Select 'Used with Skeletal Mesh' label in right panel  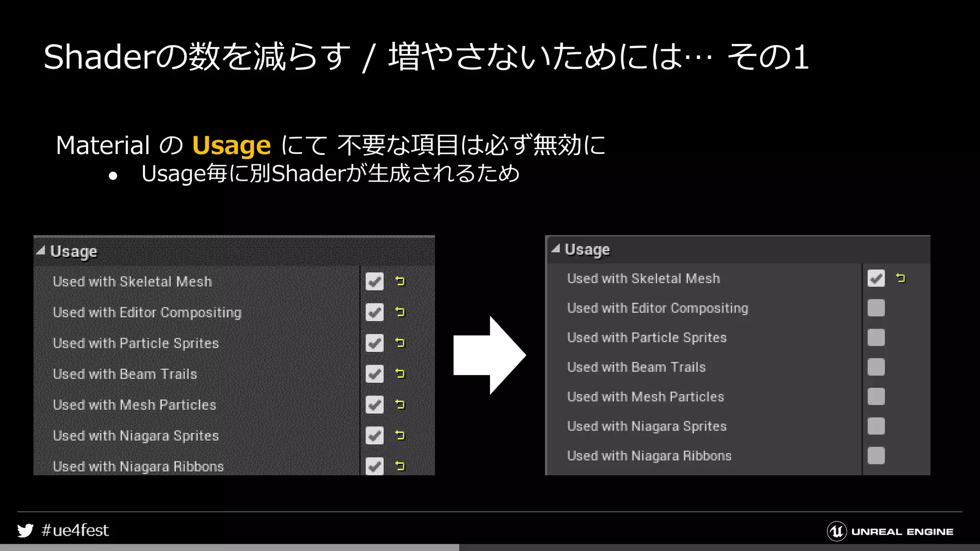point(644,278)
